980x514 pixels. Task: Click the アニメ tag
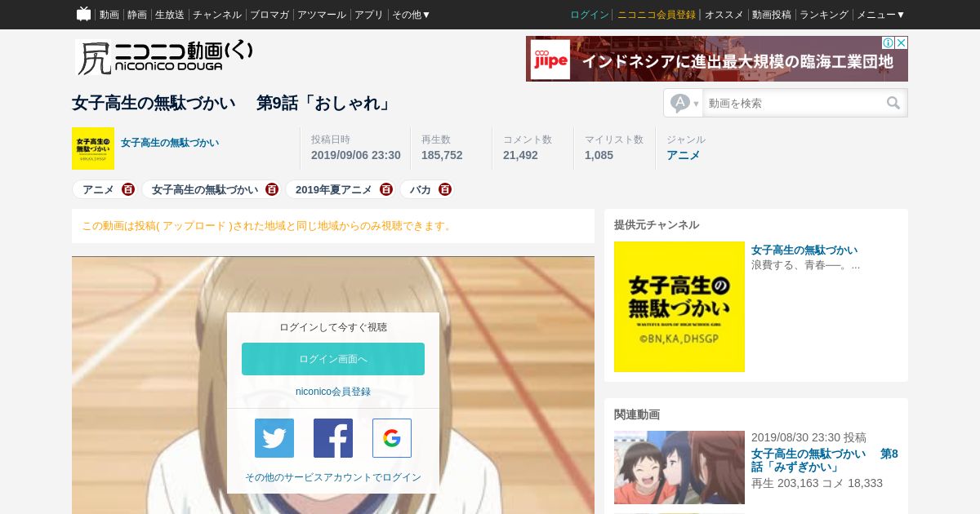(x=98, y=189)
